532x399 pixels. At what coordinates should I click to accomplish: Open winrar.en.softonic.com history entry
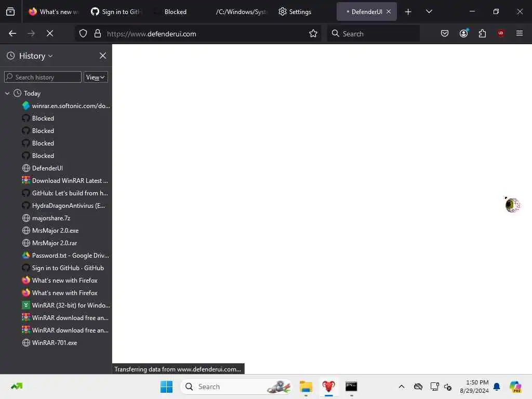point(66,106)
